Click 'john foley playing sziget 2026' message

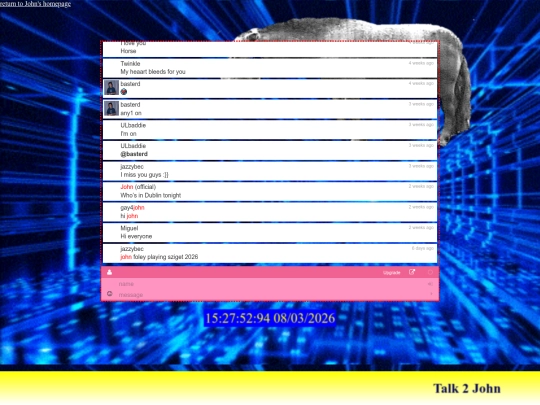click(159, 257)
